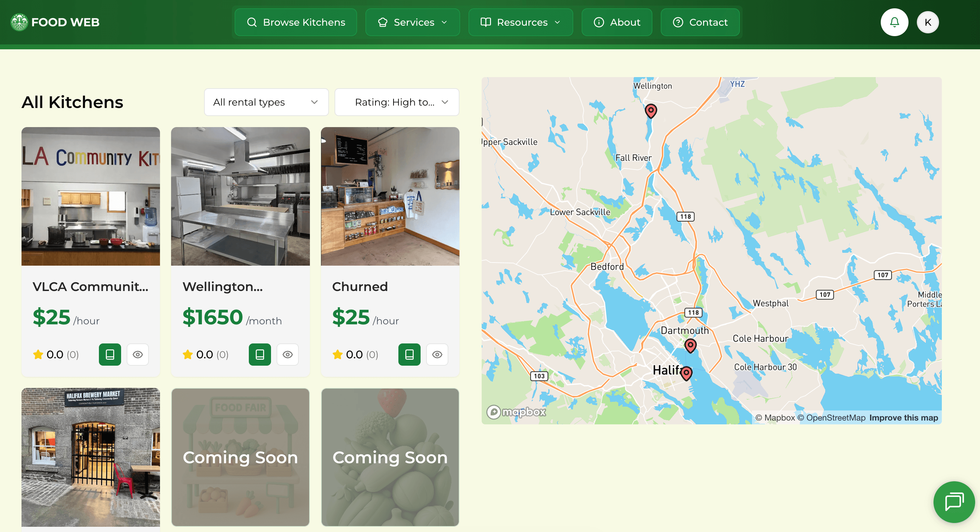Click the FOOD WEB brand name

[x=65, y=22]
